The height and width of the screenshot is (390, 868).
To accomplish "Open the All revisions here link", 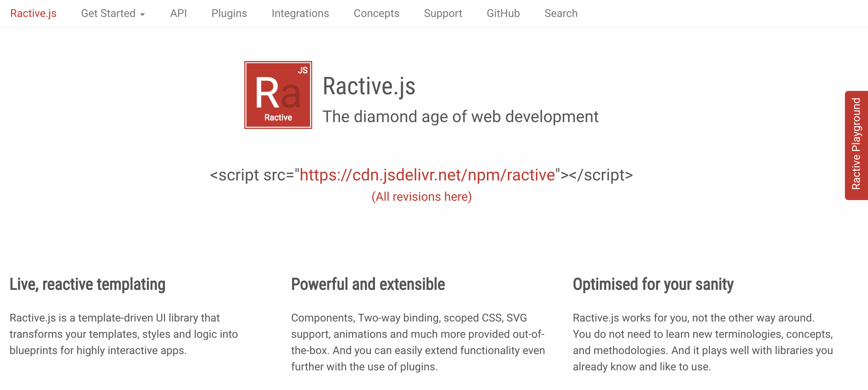I will [x=422, y=196].
